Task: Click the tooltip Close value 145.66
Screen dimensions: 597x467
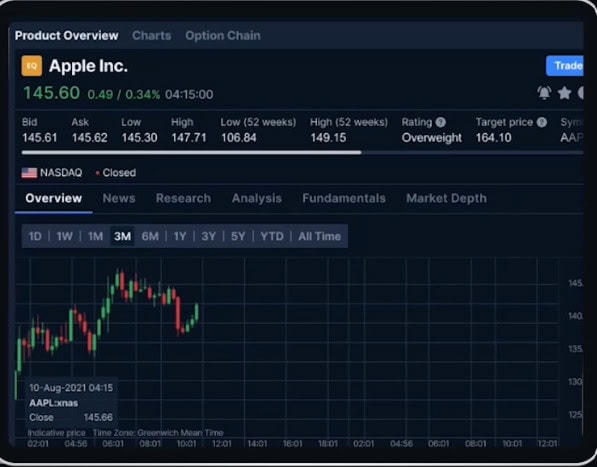Action: click(x=98, y=418)
